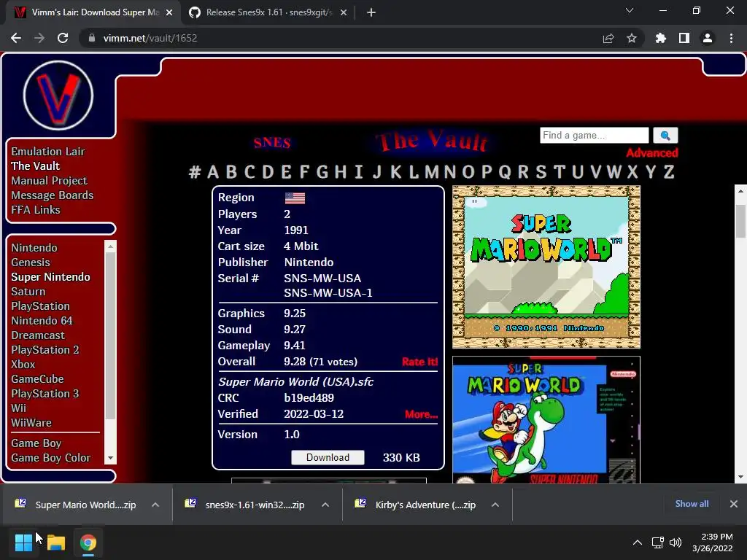The width and height of the screenshot is (747, 560).
Task: Click the Vimm's Lair V logo
Action: (58, 96)
